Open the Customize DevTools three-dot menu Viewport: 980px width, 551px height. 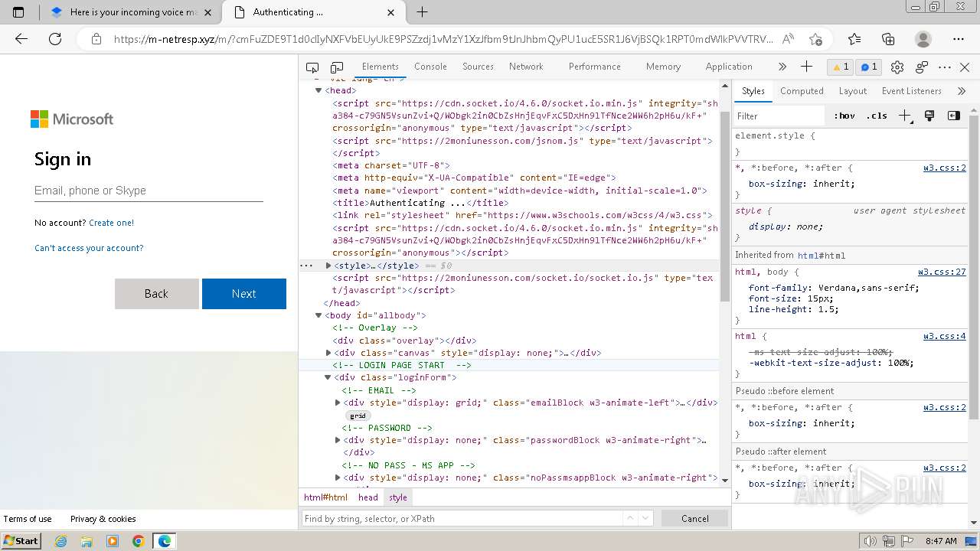[x=945, y=67]
